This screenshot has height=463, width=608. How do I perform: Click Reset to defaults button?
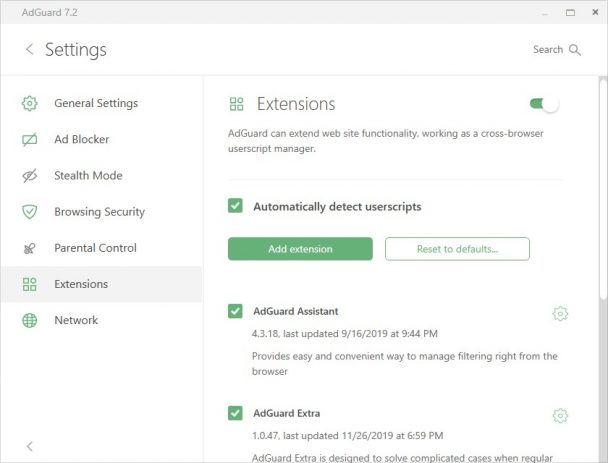[457, 249]
